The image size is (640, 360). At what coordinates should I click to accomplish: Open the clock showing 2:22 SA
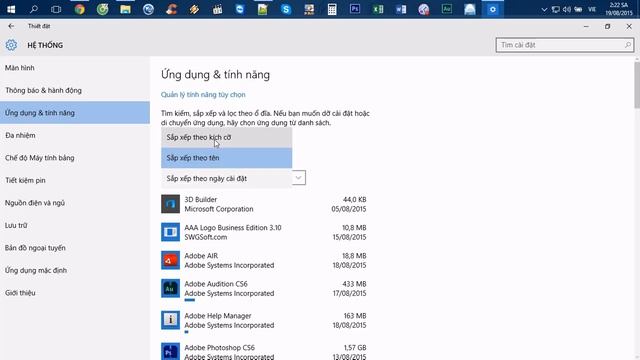[618, 9]
